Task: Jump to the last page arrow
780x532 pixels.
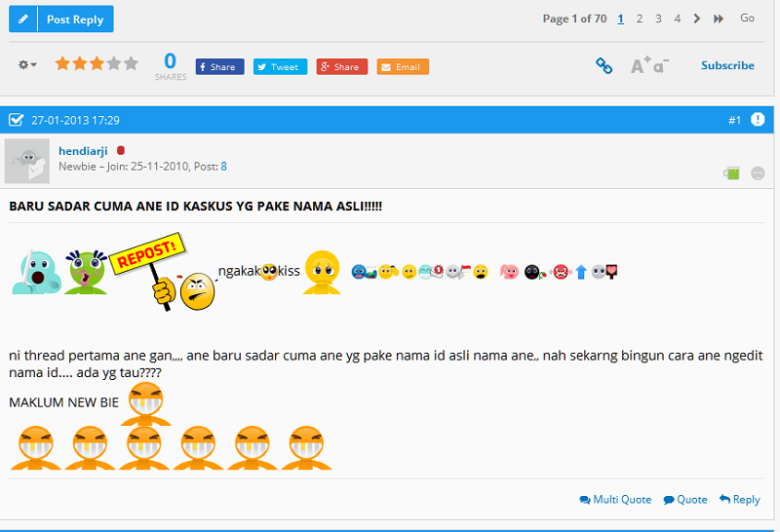Action: tap(719, 19)
